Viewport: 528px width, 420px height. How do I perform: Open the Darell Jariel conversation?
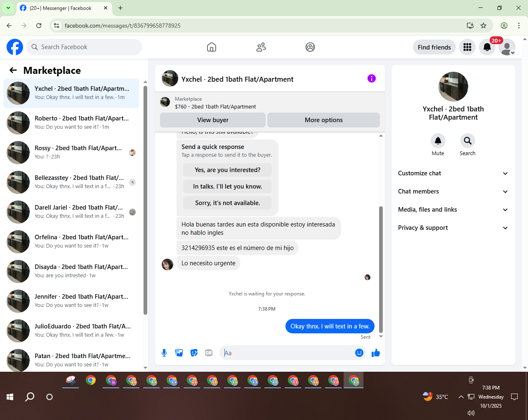pyautogui.click(x=71, y=212)
